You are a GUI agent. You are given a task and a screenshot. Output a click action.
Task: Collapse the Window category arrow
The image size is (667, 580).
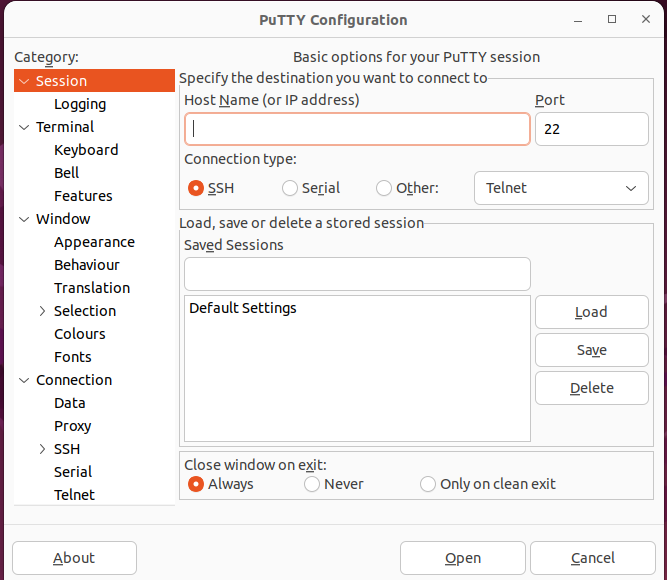[24, 219]
